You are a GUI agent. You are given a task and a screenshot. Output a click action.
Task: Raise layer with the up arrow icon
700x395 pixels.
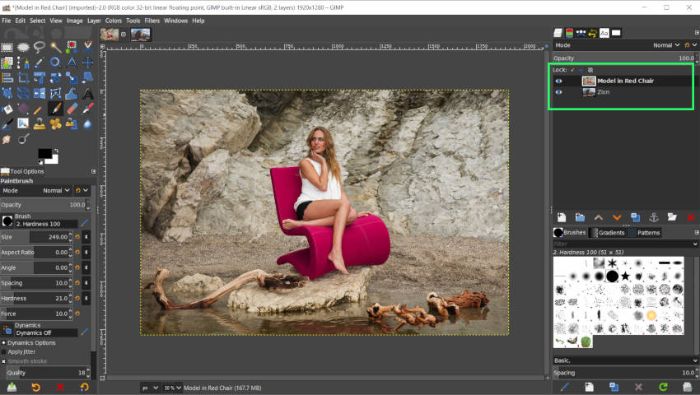pos(598,217)
